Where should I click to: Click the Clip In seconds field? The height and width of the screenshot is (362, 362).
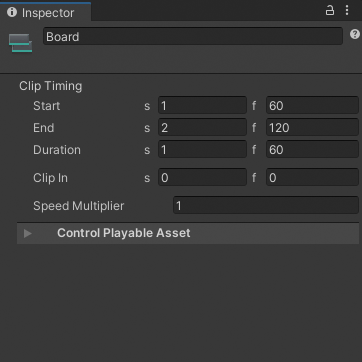click(202, 178)
